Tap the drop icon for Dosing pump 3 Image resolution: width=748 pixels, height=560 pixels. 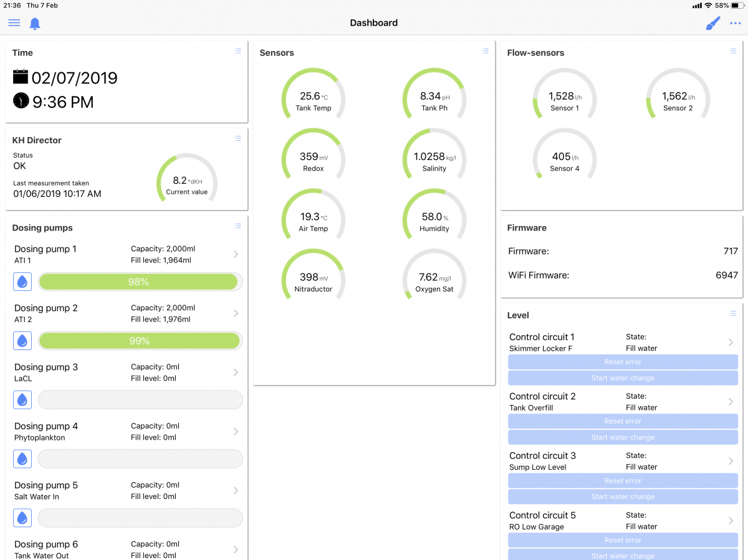[22, 400]
